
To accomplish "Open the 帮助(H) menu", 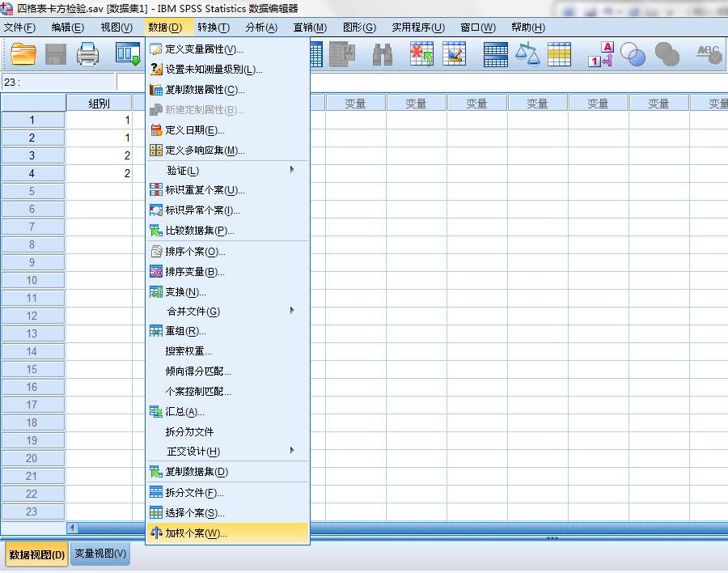I will point(528,28).
